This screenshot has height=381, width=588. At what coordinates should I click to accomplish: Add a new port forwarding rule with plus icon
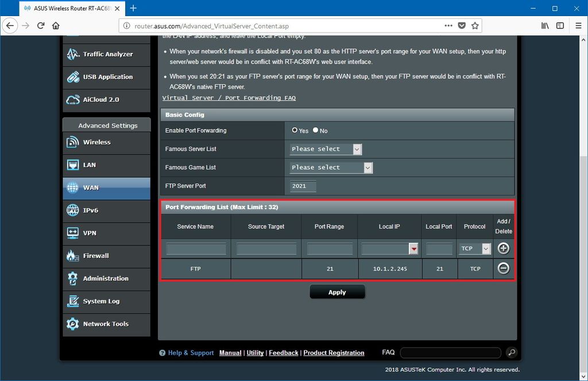[503, 248]
